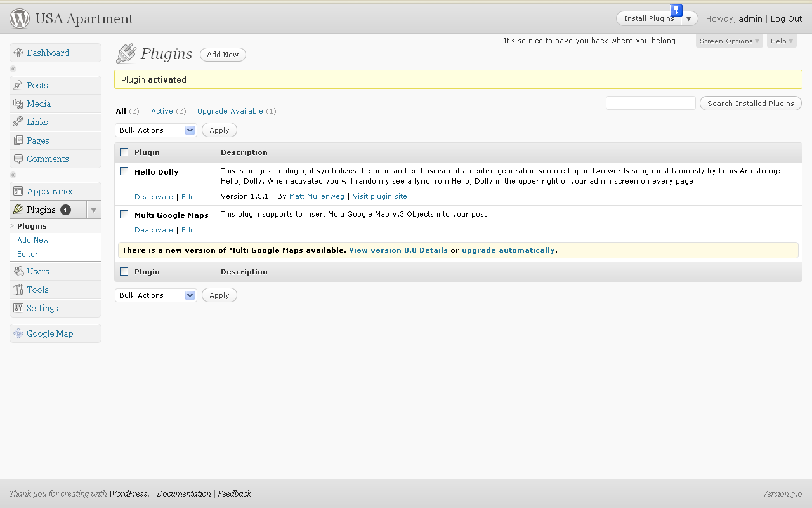
Task: Select Plugins submenu item
Action: tap(32, 226)
